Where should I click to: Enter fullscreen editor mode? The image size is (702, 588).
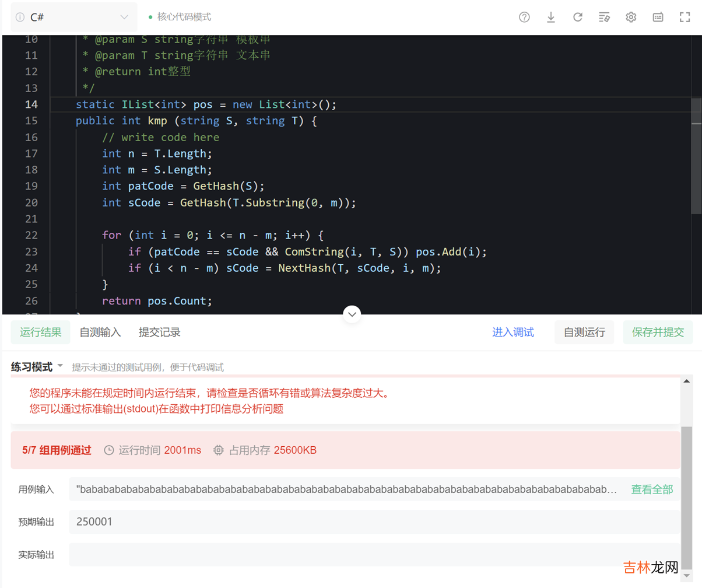tap(685, 17)
